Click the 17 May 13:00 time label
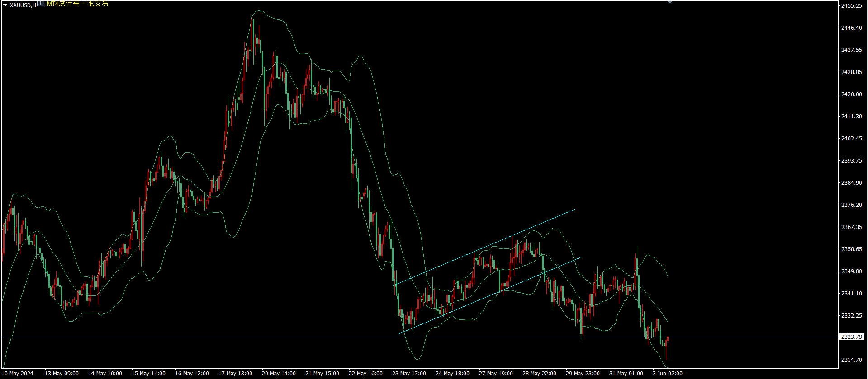 coord(235,374)
